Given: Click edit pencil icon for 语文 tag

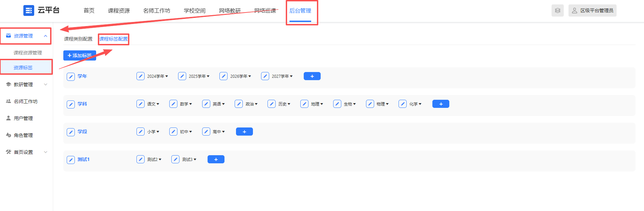Looking at the screenshot, I should [141, 104].
